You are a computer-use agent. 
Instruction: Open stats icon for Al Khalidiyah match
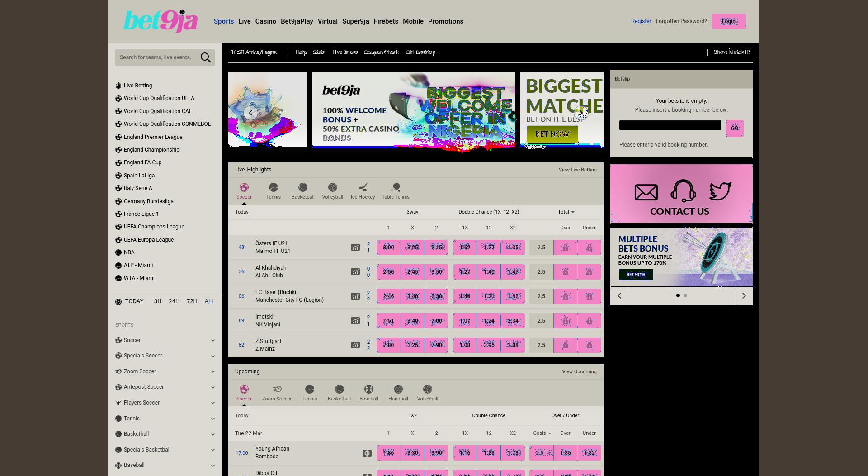pyautogui.click(x=355, y=272)
